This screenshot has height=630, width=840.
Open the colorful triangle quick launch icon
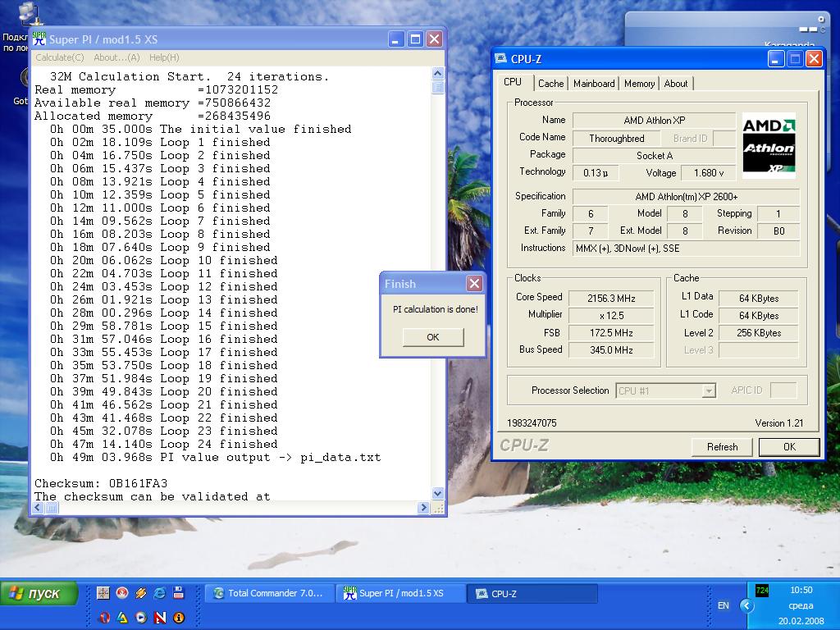pyautogui.click(x=122, y=617)
